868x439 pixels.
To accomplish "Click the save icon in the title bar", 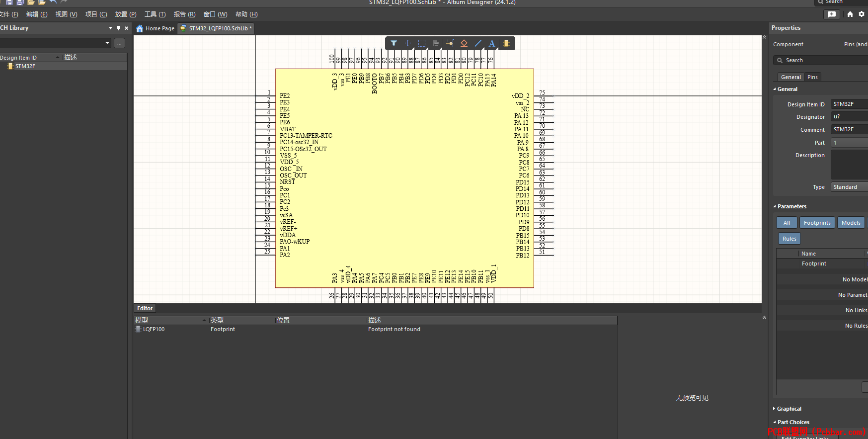I will coord(9,2).
